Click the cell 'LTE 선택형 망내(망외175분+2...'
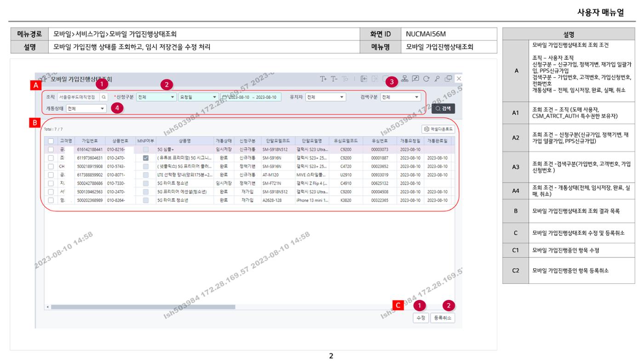The height and width of the screenshot is (362, 644). coord(185,175)
